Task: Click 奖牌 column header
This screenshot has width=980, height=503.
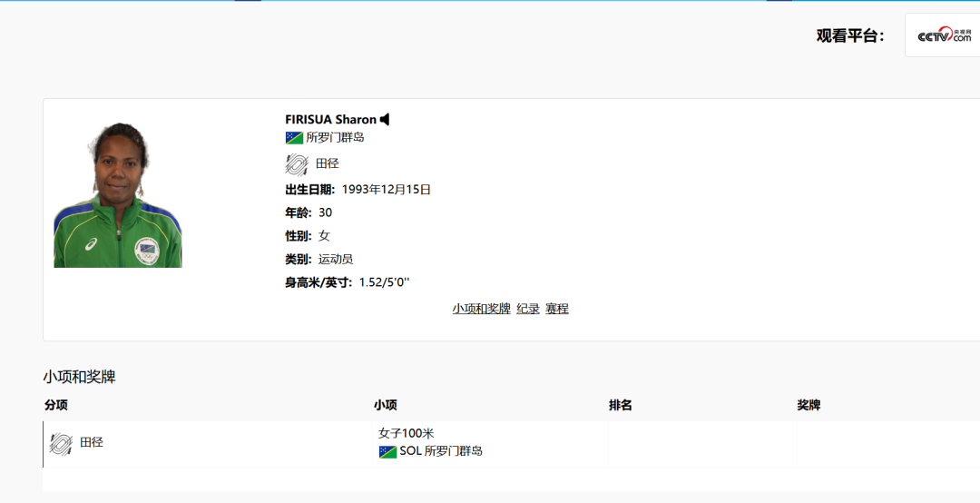Action: click(x=808, y=406)
